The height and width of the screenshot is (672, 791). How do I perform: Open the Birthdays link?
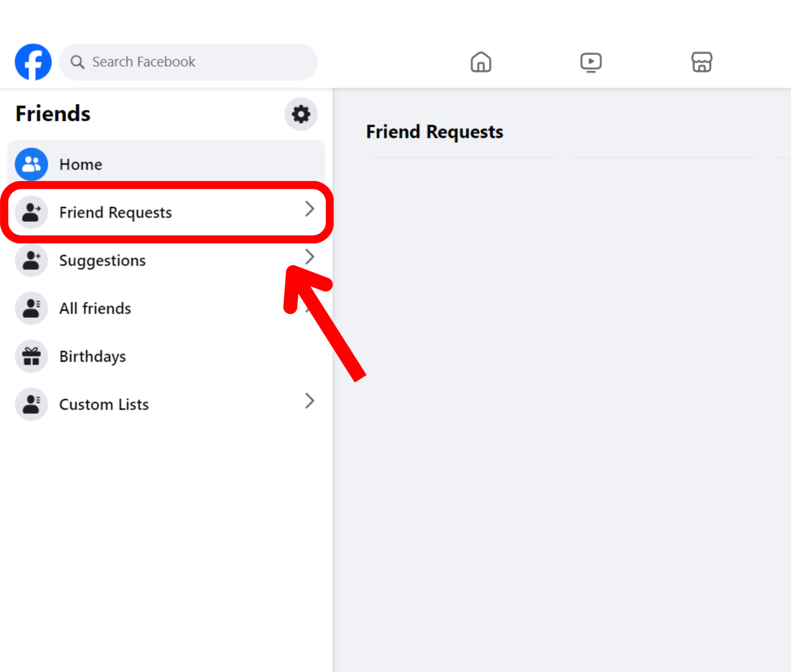[93, 357]
